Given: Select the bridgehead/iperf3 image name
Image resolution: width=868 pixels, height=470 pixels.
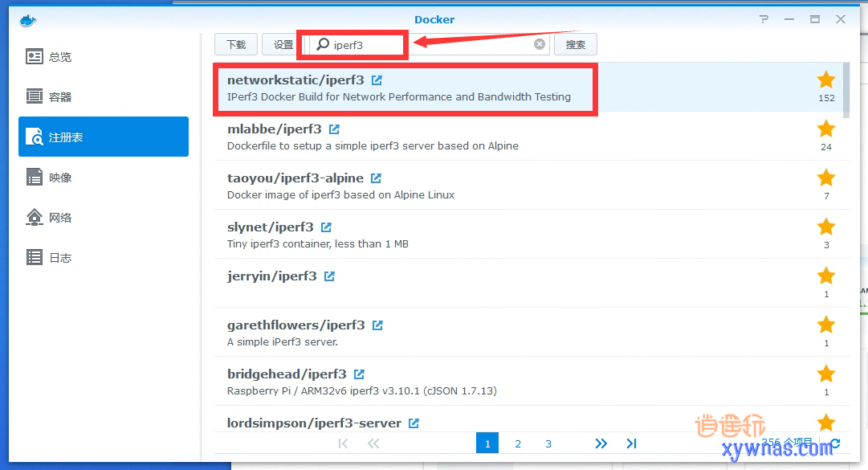Looking at the screenshot, I should [287, 374].
